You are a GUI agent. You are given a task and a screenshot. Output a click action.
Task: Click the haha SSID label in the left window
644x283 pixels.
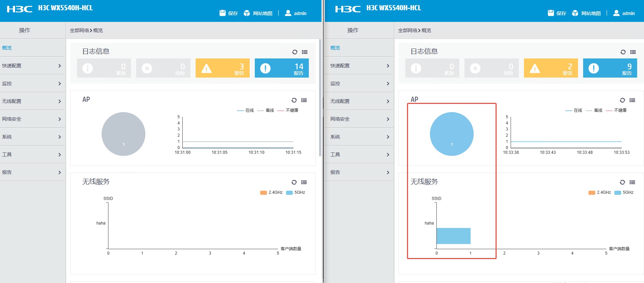pos(101,223)
